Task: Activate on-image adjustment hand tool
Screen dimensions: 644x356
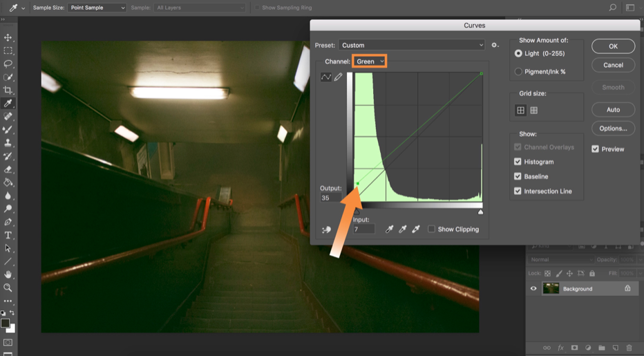Action: click(x=327, y=229)
